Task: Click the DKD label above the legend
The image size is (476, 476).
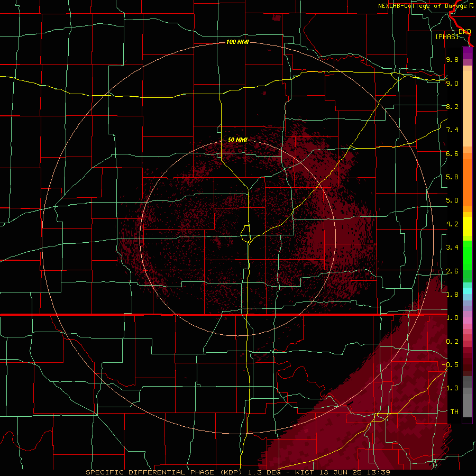Action: (x=465, y=31)
